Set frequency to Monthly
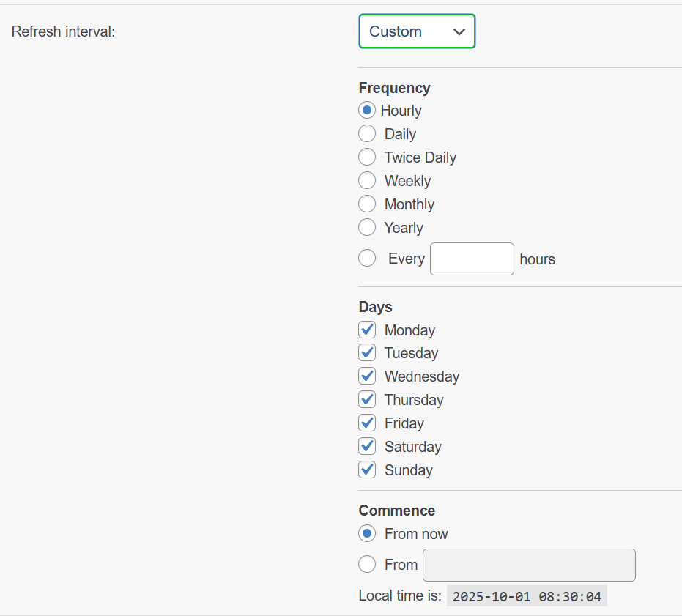Screen dimensions: 682x616 click(x=367, y=204)
